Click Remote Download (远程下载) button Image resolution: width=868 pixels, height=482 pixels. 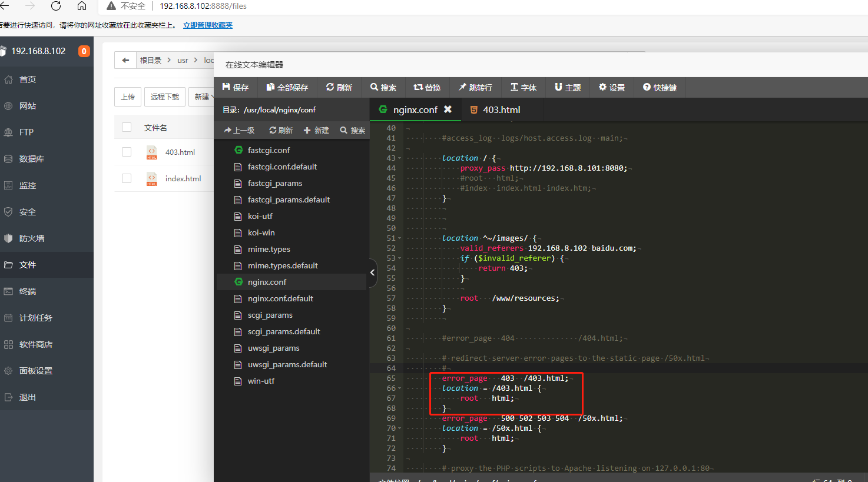165,97
